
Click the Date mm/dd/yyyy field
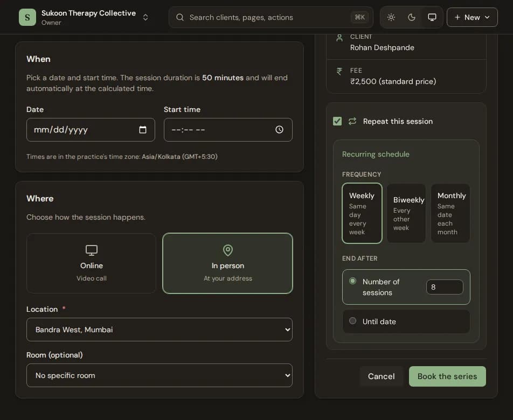pyautogui.click(x=91, y=130)
